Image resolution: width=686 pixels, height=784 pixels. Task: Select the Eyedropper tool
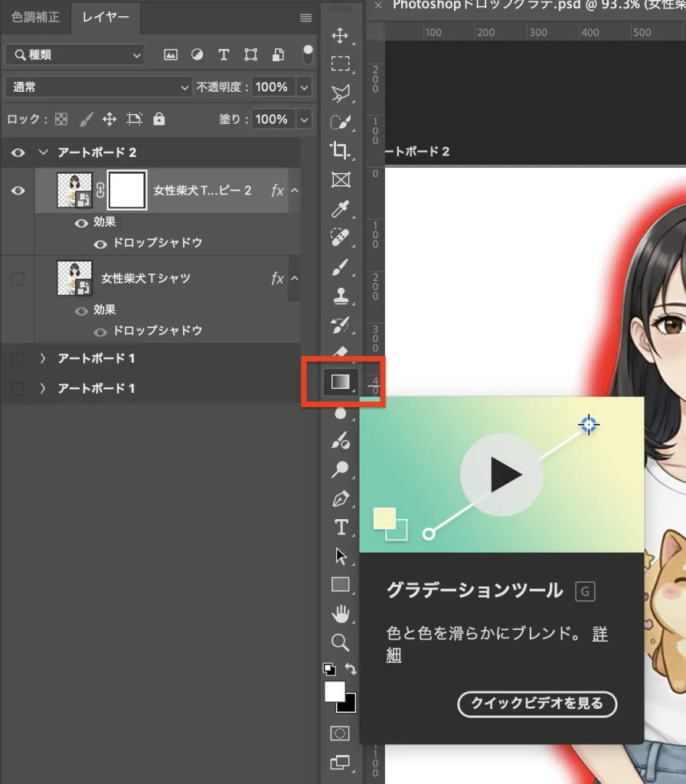(340, 209)
